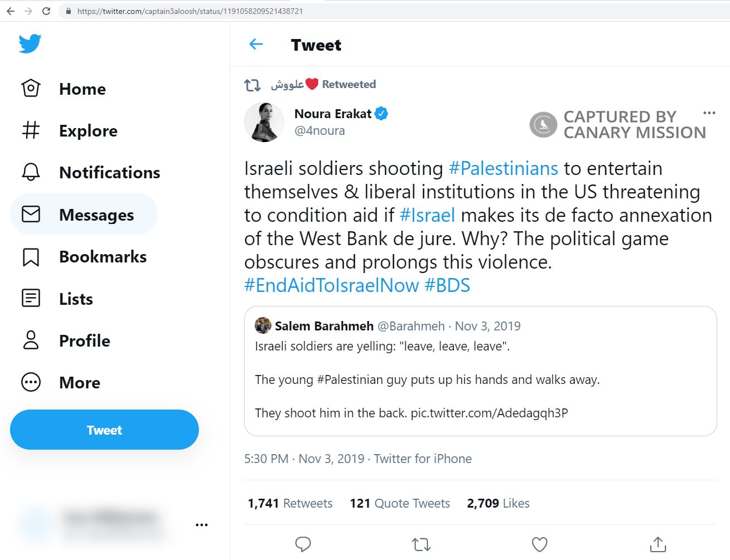Retweet using the retweet arrows
Screen dimensions: 730x560
click(x=421, y=544)
